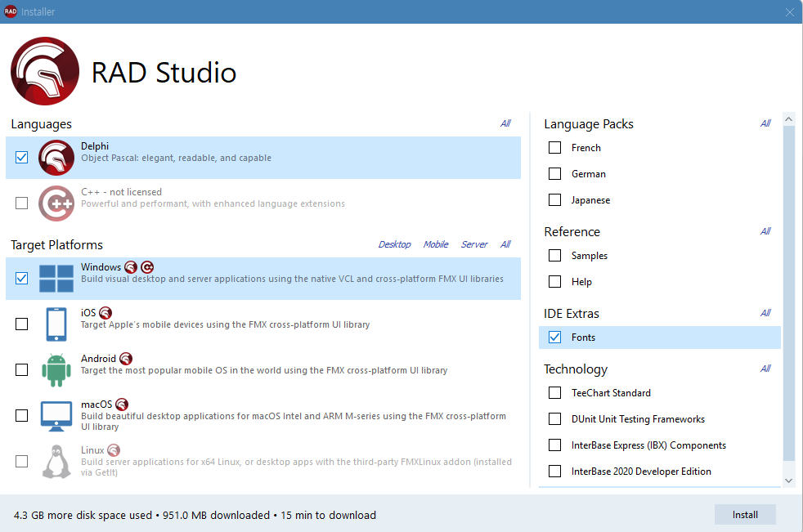Enable the Help reference checkbox

point(554,281)
